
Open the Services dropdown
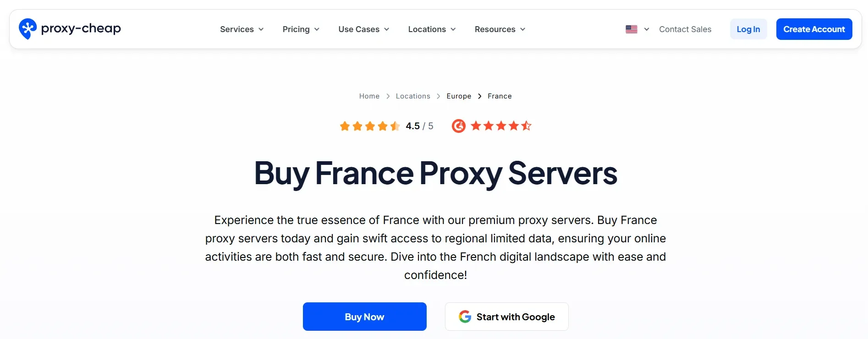[242, 29]
